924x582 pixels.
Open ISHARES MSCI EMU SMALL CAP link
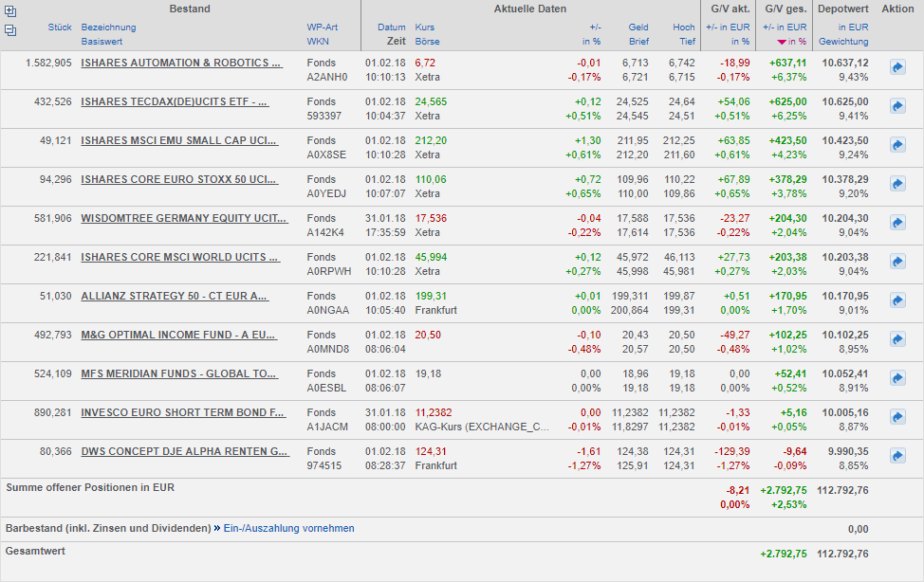tap(178, 140)
